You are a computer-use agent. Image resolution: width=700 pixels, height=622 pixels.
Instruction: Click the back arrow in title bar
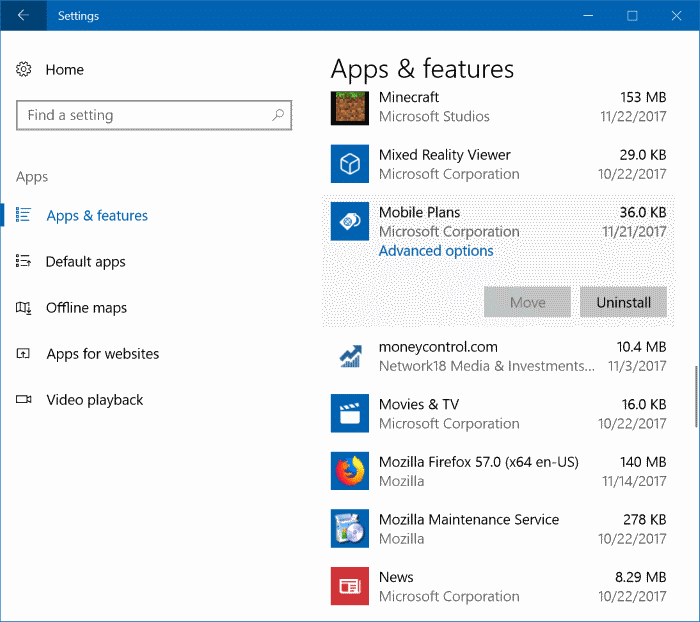(23, 16)
